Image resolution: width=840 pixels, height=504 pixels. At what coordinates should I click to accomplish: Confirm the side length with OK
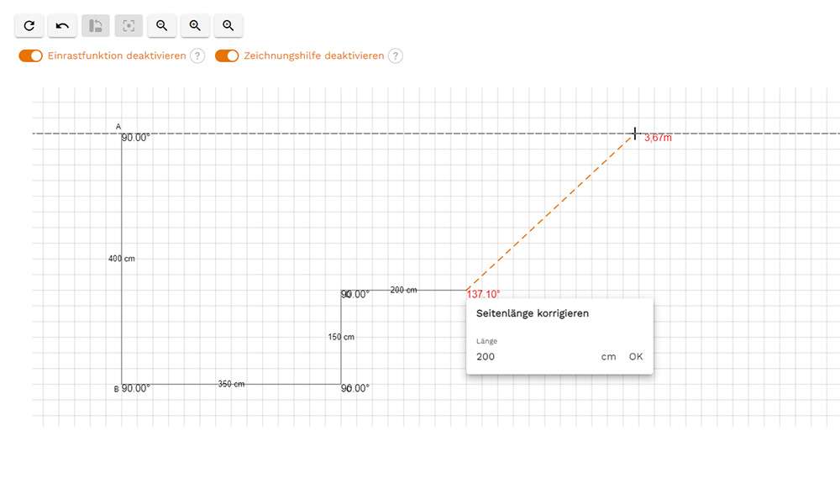(635, 356)
